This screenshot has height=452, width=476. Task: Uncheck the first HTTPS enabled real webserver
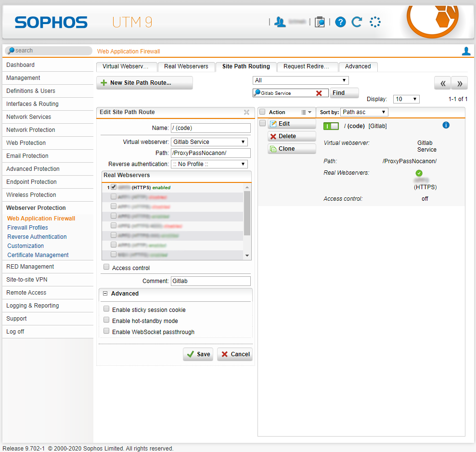(114, 187)
